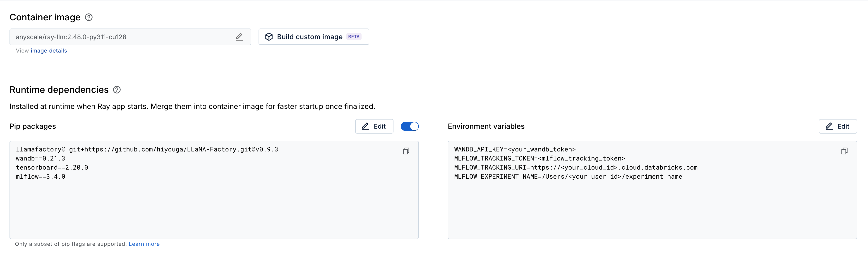Open the image details link
Screen dimensions: 868x254
49,51
